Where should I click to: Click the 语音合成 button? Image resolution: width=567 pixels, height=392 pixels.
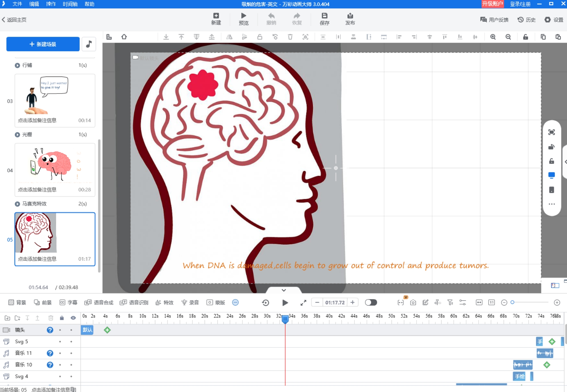click(99, 303)
